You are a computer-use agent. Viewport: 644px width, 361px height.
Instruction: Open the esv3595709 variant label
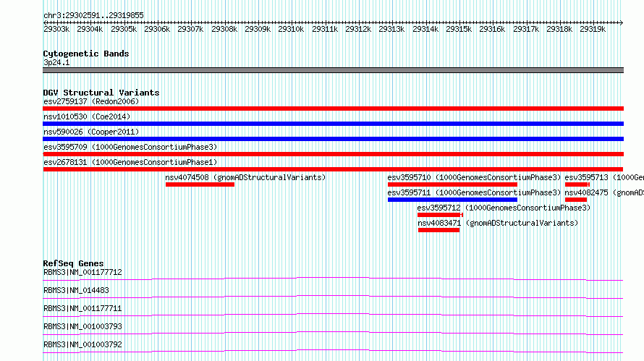point(130,147)
